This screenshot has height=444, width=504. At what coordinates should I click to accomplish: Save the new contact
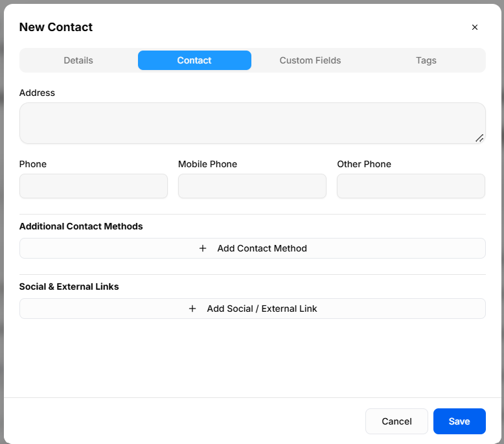coord(459,421)
